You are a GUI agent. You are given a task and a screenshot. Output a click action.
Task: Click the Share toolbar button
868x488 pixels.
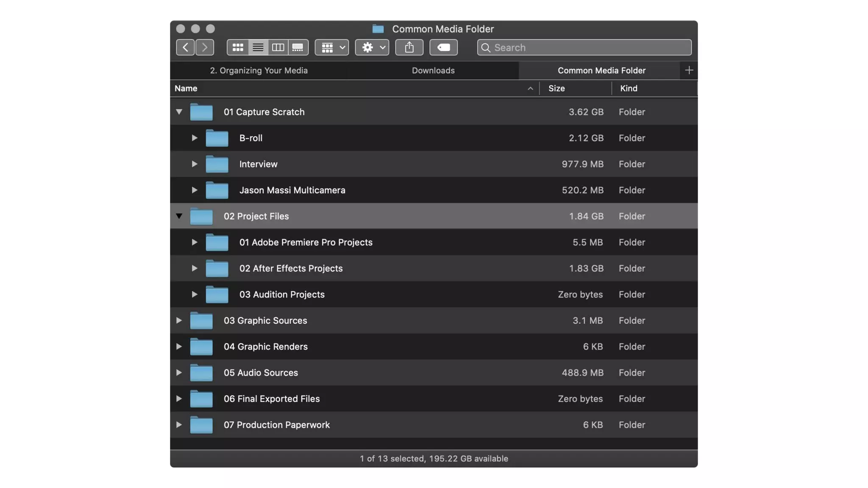pyautogui.click(x=409, y=47)
